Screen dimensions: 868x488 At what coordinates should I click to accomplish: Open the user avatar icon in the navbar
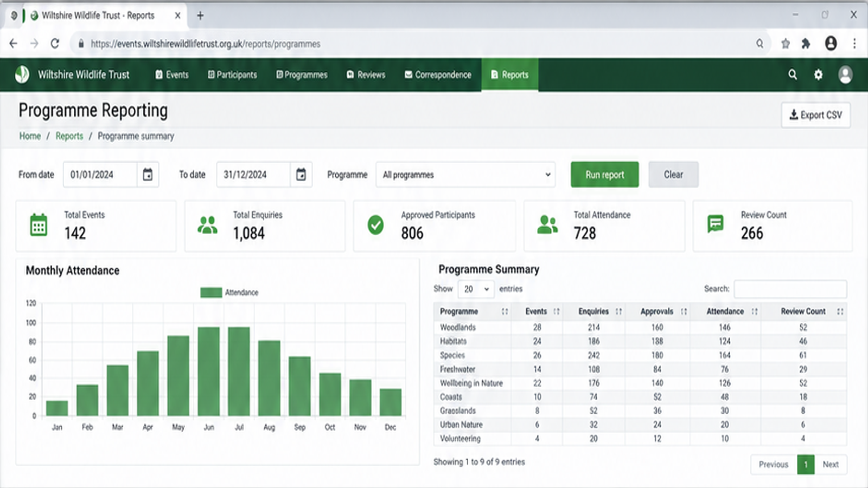[845, 75]
